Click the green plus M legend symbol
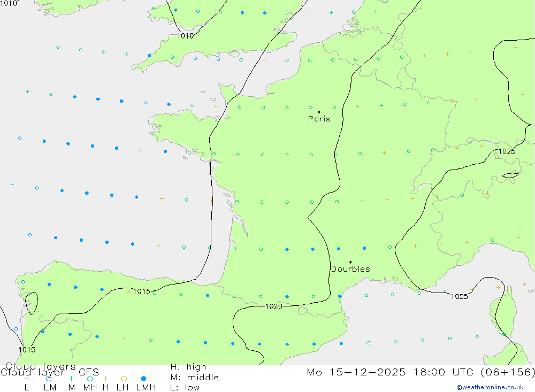 click(x=71, y=379)
